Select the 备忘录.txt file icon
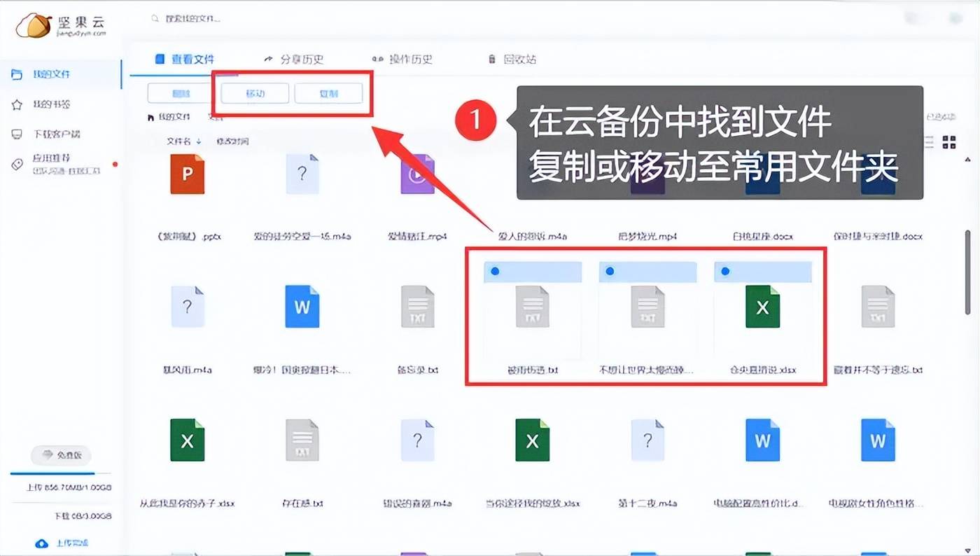 (x=417, y=307)
